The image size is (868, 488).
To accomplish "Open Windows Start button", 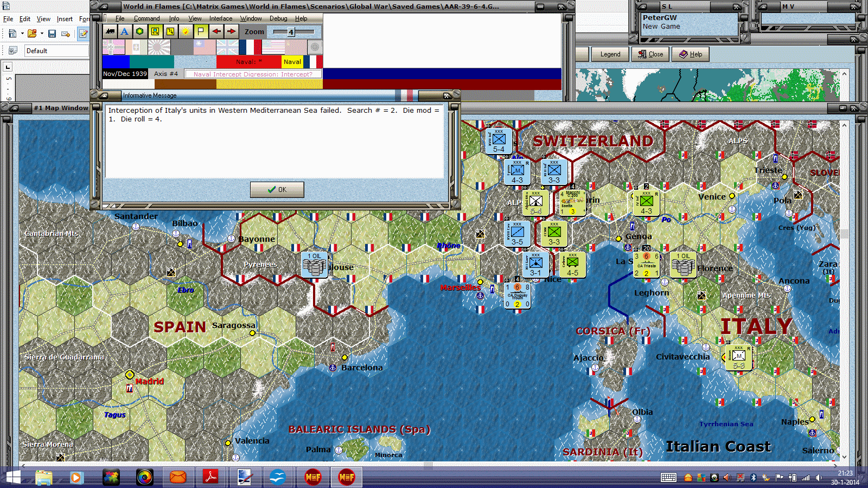I will click(13, 478).
